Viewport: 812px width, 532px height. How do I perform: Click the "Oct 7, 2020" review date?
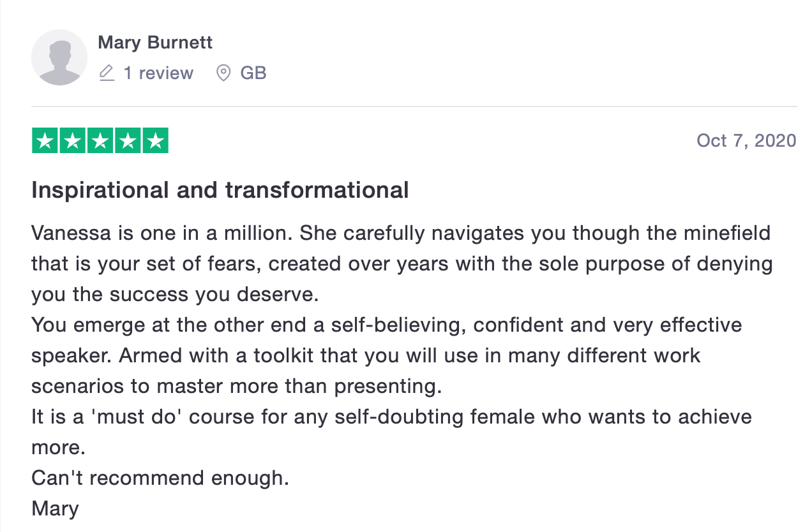point(746,140)
